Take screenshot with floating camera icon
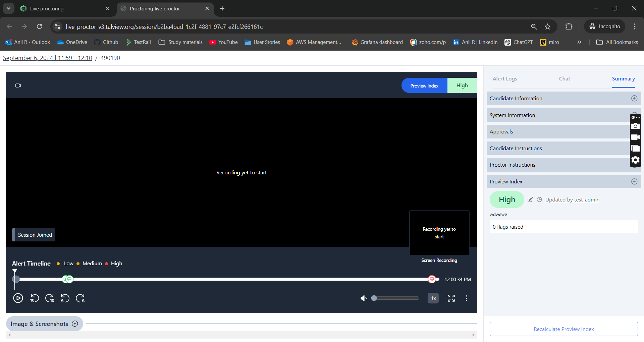644x342 pixels. pos(635,126)
